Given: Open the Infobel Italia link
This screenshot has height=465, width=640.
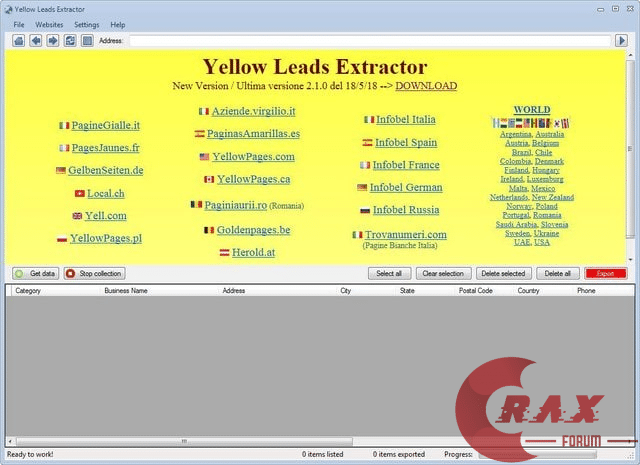Looking at the screenshot, I should tap(406, 119).
